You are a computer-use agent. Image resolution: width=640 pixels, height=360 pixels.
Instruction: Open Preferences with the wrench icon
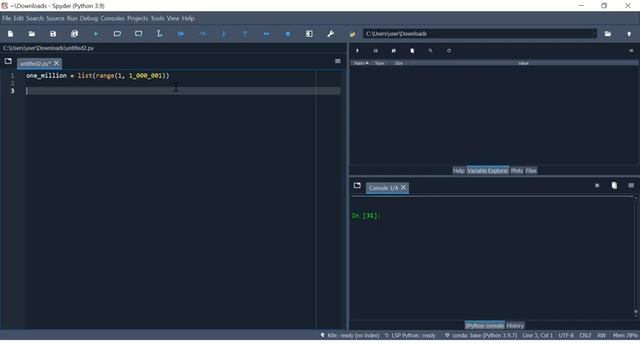click(331, 34)
